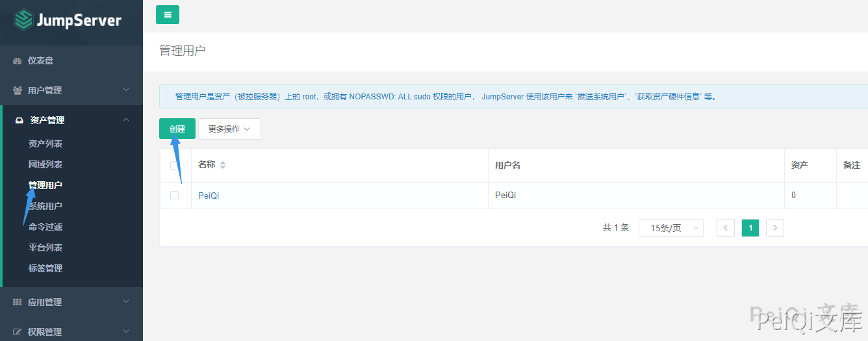Open the 更多操作 dropdown

point(229,129)
